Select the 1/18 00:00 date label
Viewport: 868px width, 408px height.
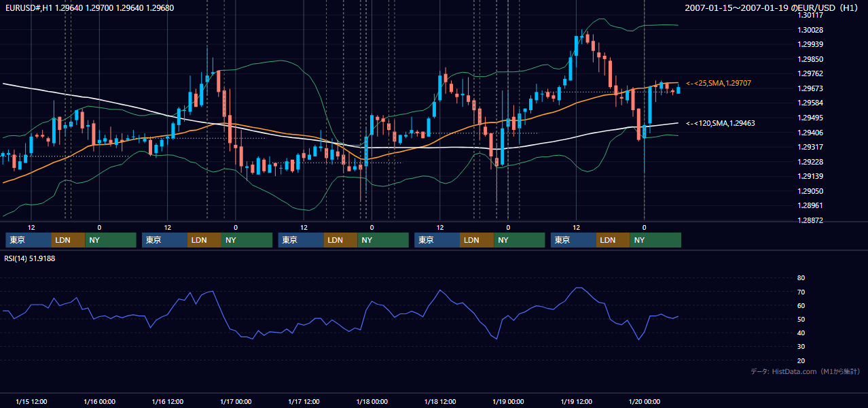point(372,402)
